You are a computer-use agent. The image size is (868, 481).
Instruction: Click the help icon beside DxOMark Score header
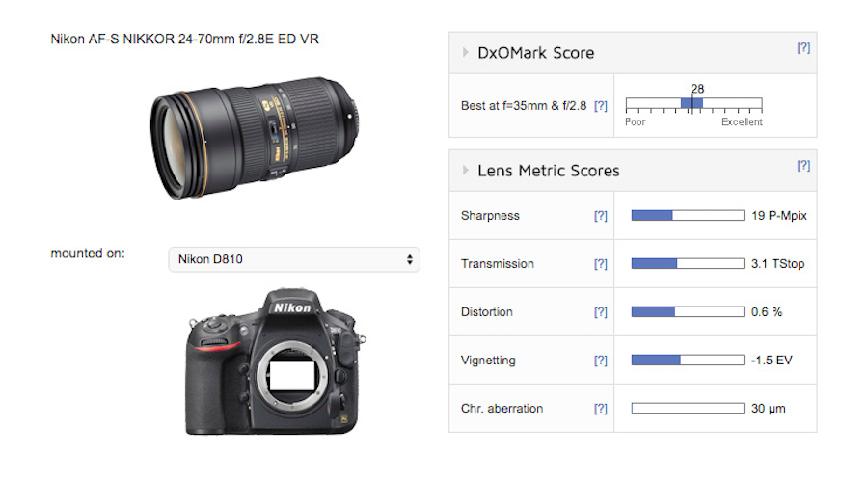click(x=802, y=47)
